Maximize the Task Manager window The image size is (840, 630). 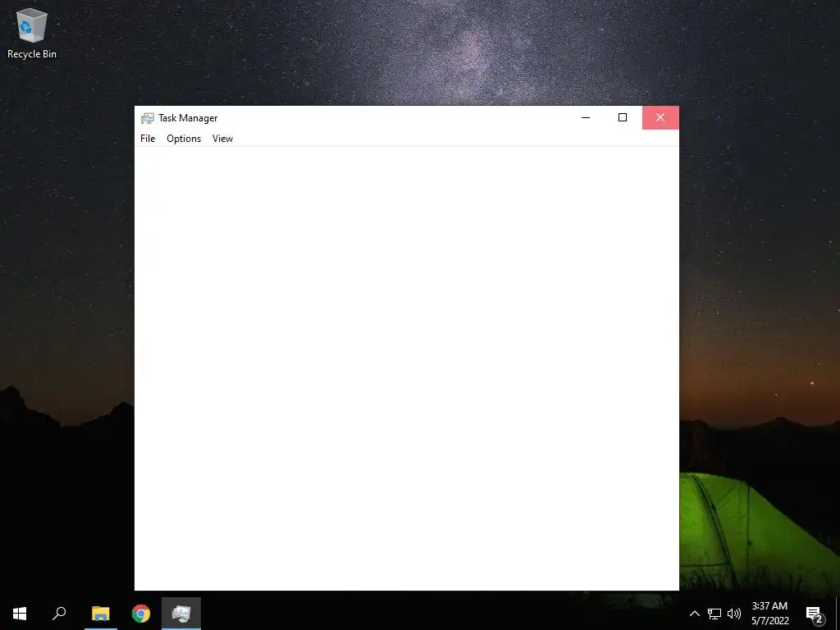click(623, 117)
